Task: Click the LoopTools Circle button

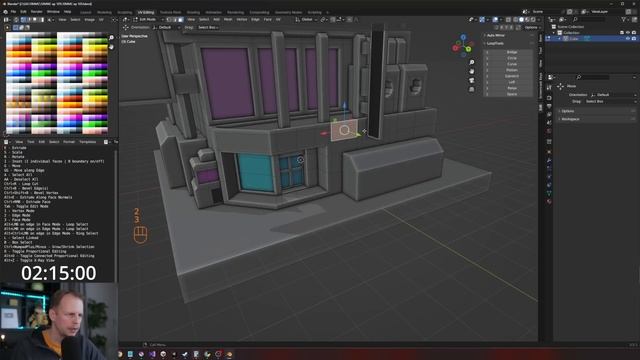Action: 512,58
